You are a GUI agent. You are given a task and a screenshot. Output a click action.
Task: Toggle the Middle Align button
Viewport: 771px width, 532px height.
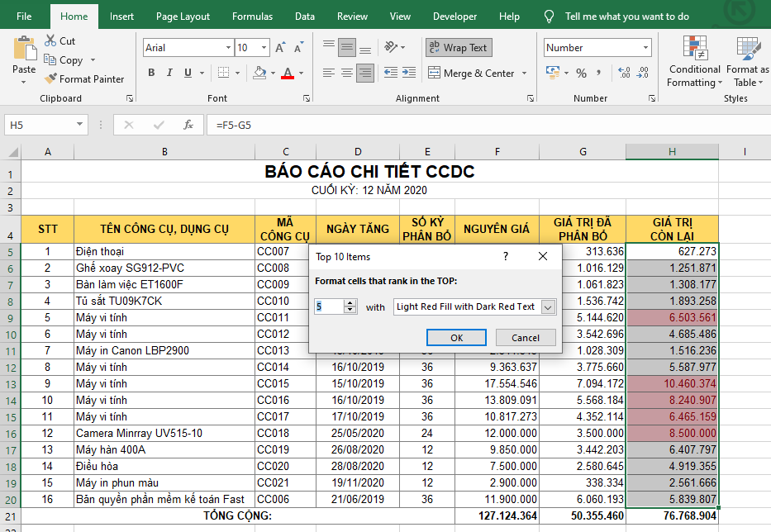347,48
